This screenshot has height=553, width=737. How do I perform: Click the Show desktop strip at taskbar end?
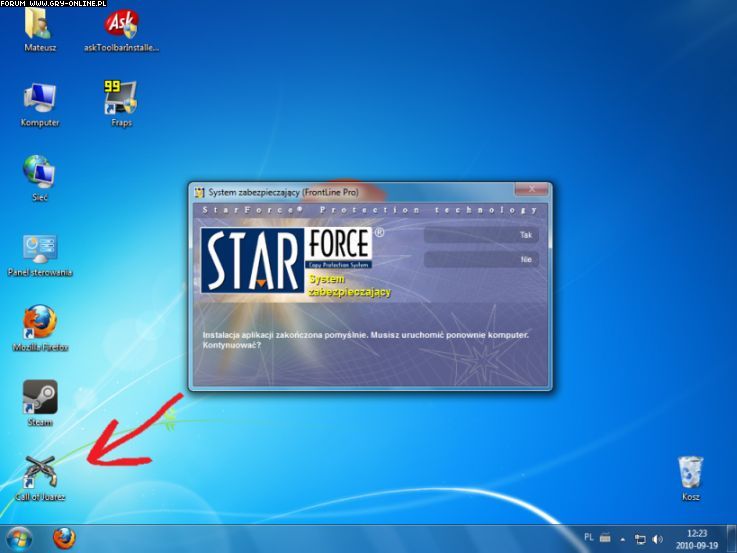click(x=731, y=539)
